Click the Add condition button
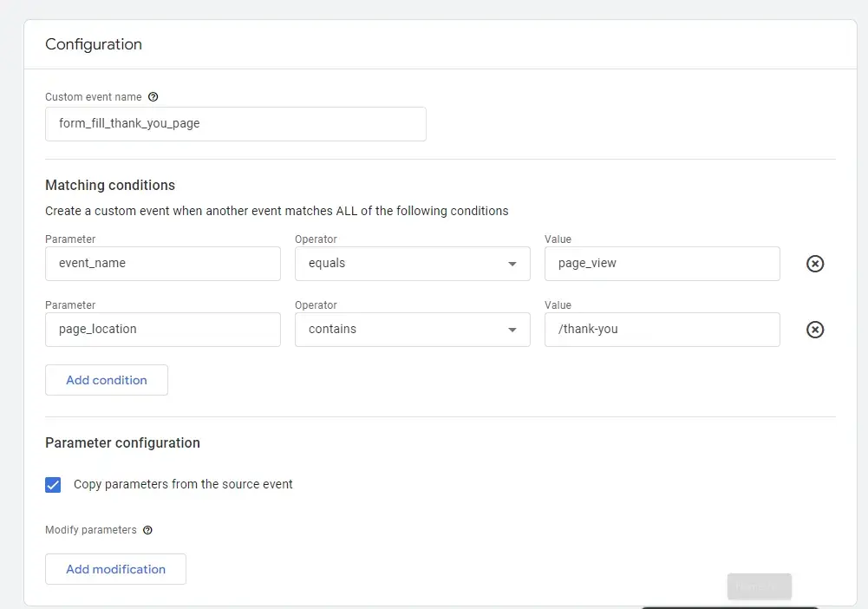Viewport: 868px width, 609px height. pyautogui.click(x=107, y=380)
